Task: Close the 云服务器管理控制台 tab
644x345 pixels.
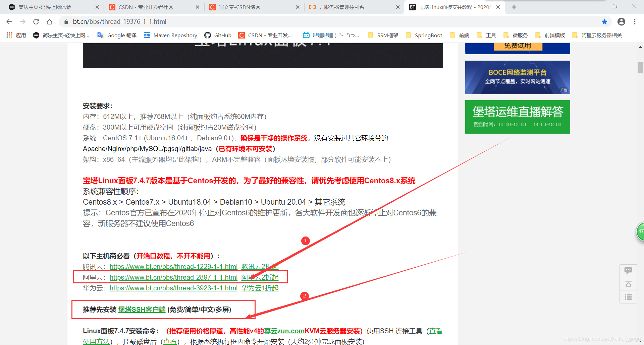Action: (x=398, y=7)
